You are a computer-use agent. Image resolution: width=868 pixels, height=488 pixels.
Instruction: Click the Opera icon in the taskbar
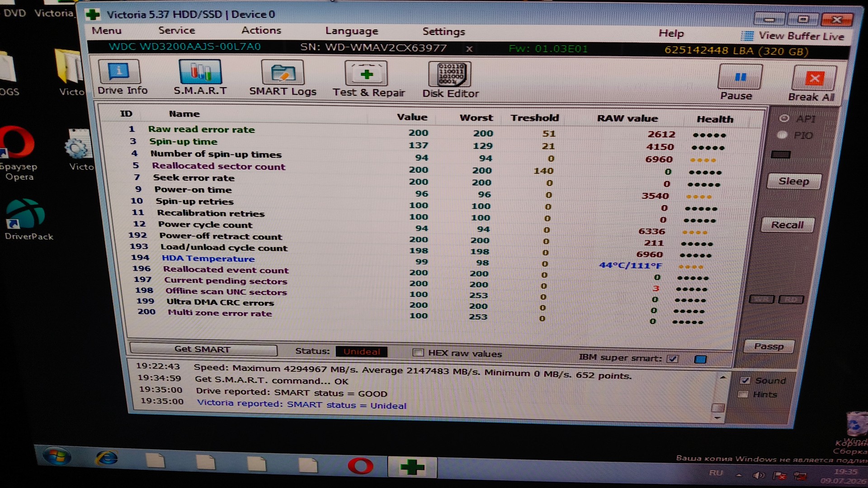pyautogui.click(x=360, y=465)
